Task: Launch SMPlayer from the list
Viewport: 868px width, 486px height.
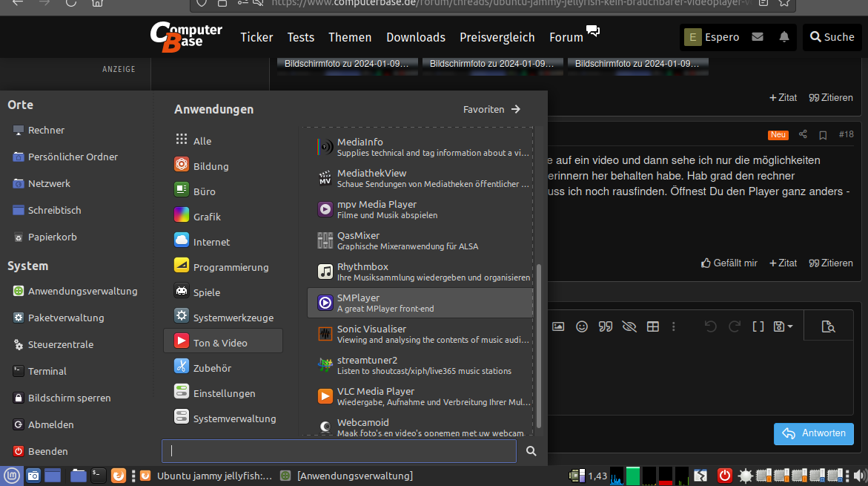Action: [x=420, y=303]
